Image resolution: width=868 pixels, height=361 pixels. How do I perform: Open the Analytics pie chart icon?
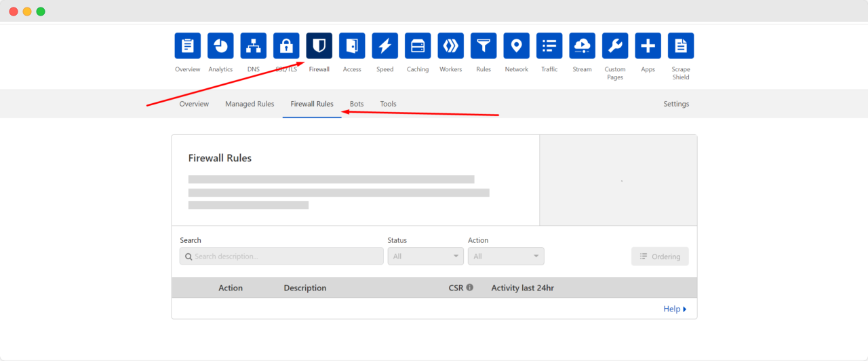pos(220,45)
